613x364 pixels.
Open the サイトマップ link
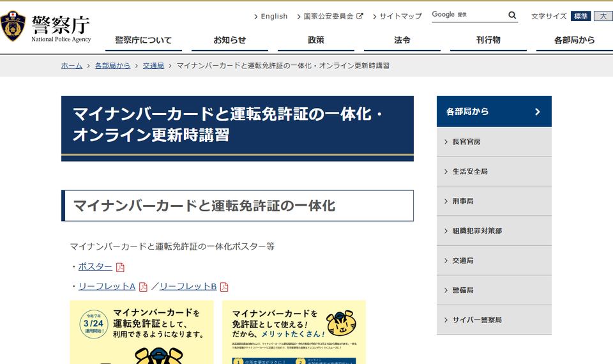(401, 17)
